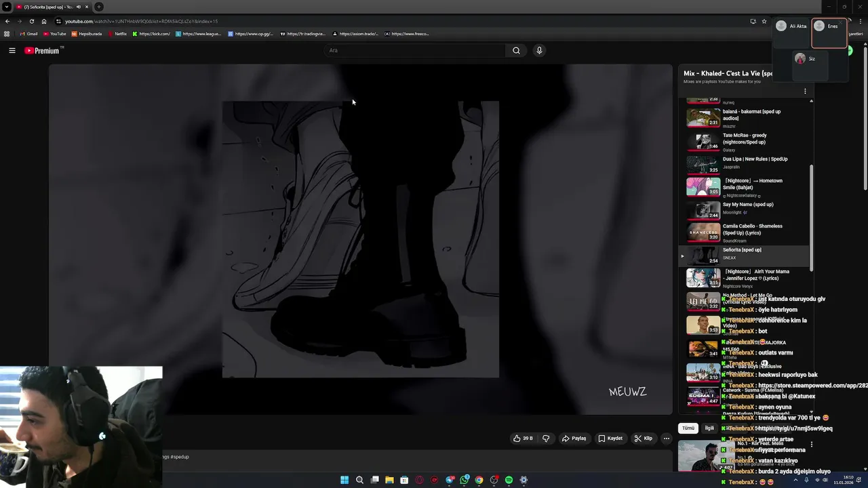The height and width of the screenshot is (488, 868).
Task: Like the video showing 39 B
Action: (x=523, y=439)
